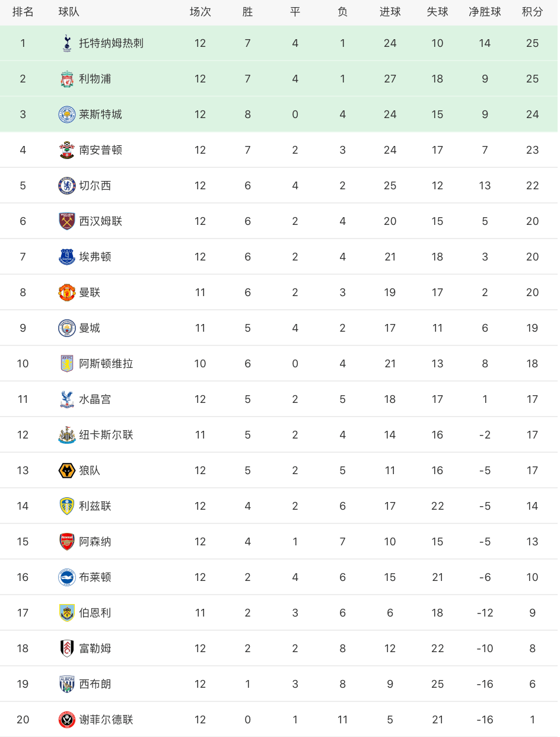Viewport: 560px width, 737px height.
Task: Click the Crystal Palace eagle crest
Action: (x=67, y=399)
